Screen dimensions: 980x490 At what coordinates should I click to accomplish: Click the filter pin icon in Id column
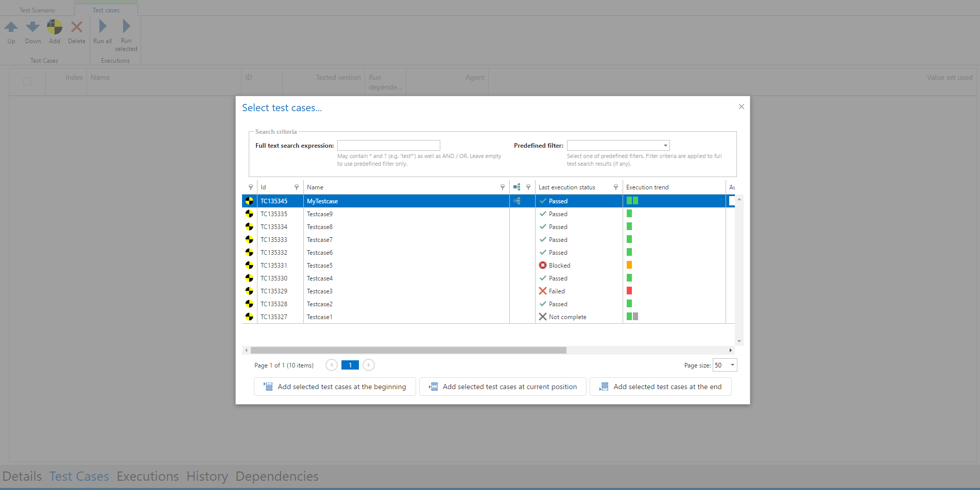click(x=297, y=187)
